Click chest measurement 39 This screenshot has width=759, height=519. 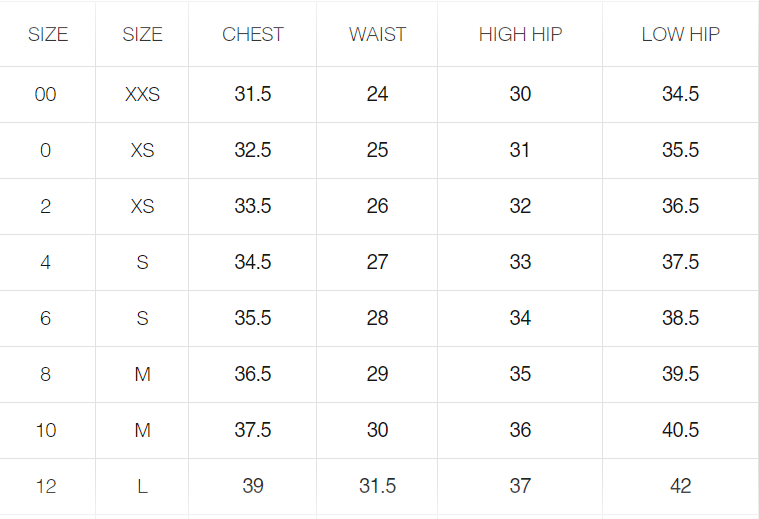253,486
